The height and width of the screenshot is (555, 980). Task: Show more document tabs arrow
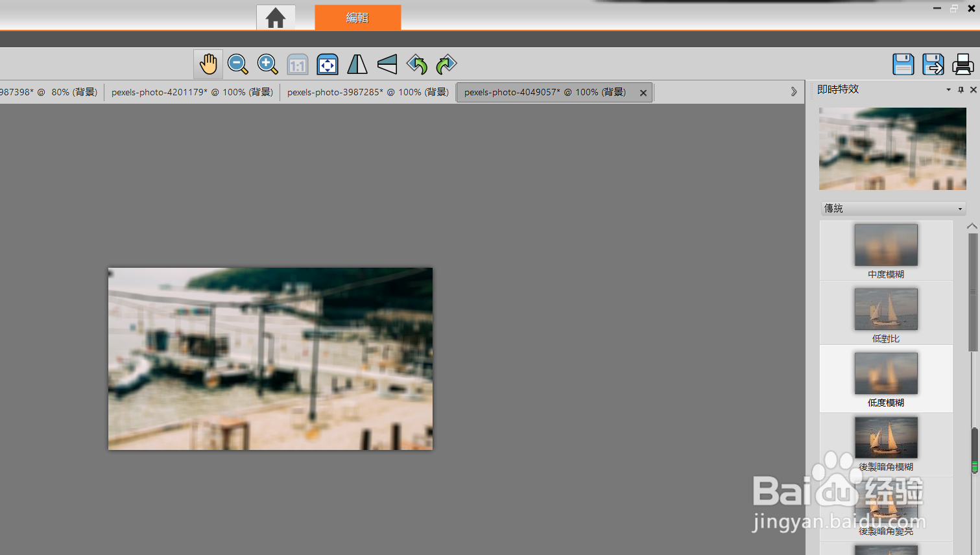[x=794, y=92]
